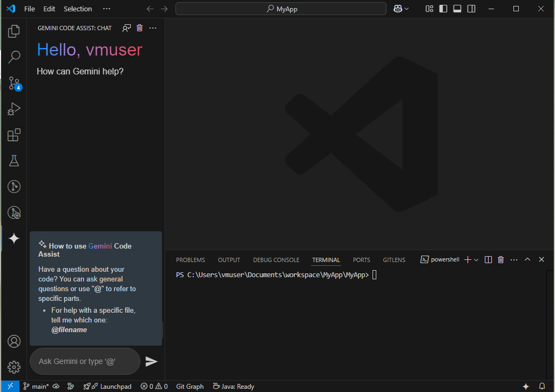
Task: Start a new Gemini chat
Action: tap(127, 28)
